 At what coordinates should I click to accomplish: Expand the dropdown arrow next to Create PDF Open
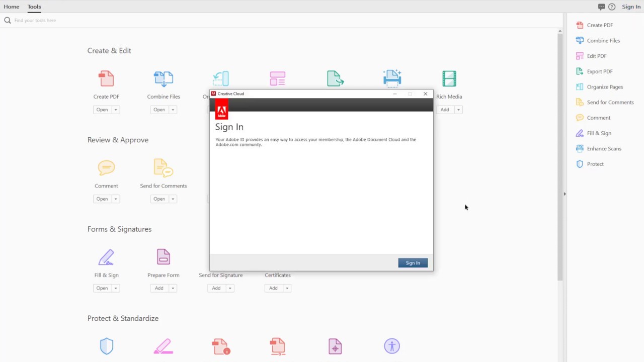click(x=116, y=110)
